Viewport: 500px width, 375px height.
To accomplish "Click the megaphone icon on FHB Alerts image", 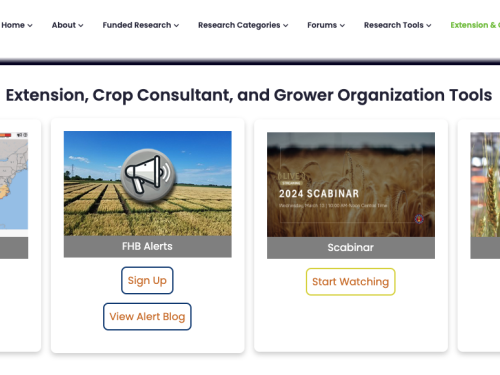I will coord(148,176).
